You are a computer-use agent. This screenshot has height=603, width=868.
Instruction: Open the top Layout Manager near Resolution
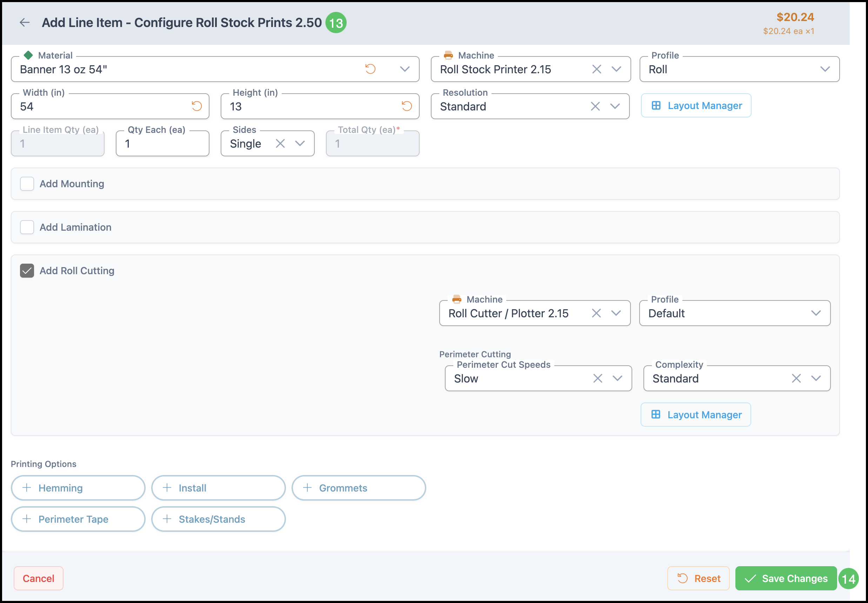pos(696,106)
